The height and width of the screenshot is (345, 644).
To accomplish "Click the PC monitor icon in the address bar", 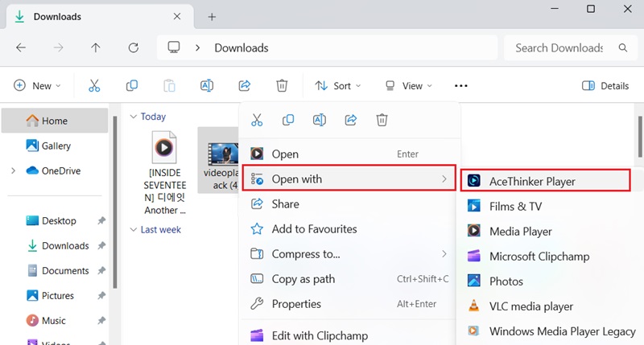I will pos(174,47).
